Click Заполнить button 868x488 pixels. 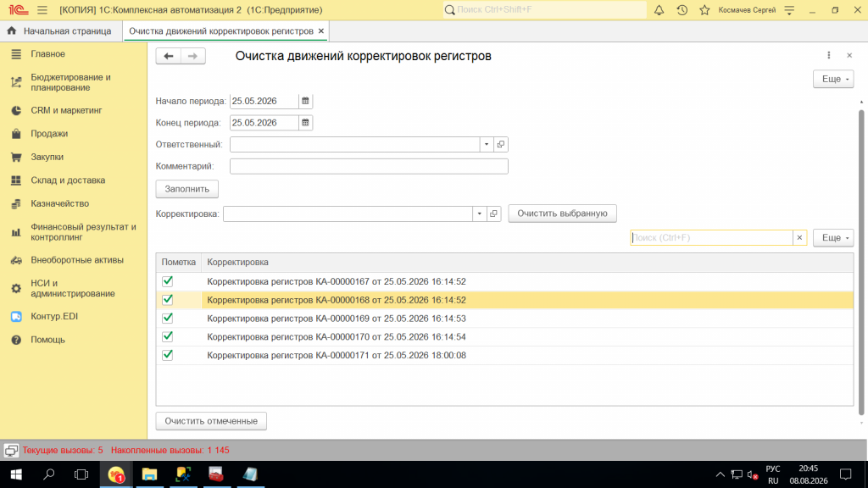point(187,189)
